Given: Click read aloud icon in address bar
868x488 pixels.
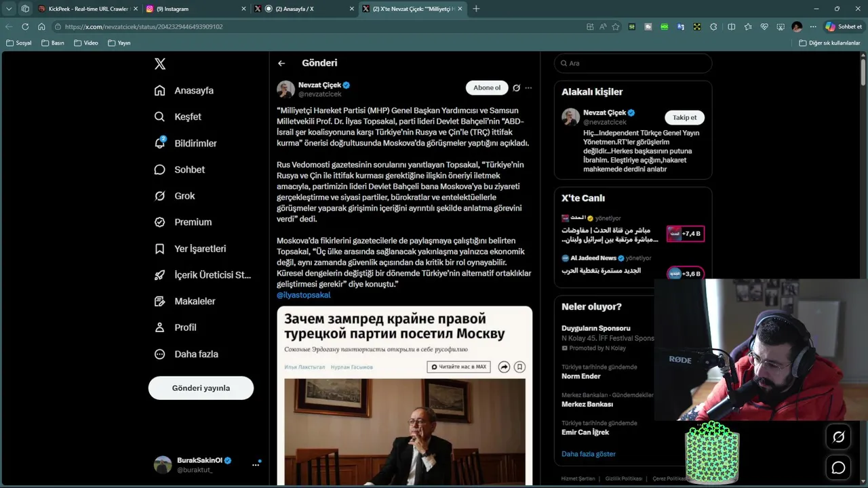Looking at the screenshot, I should [603, 26].
